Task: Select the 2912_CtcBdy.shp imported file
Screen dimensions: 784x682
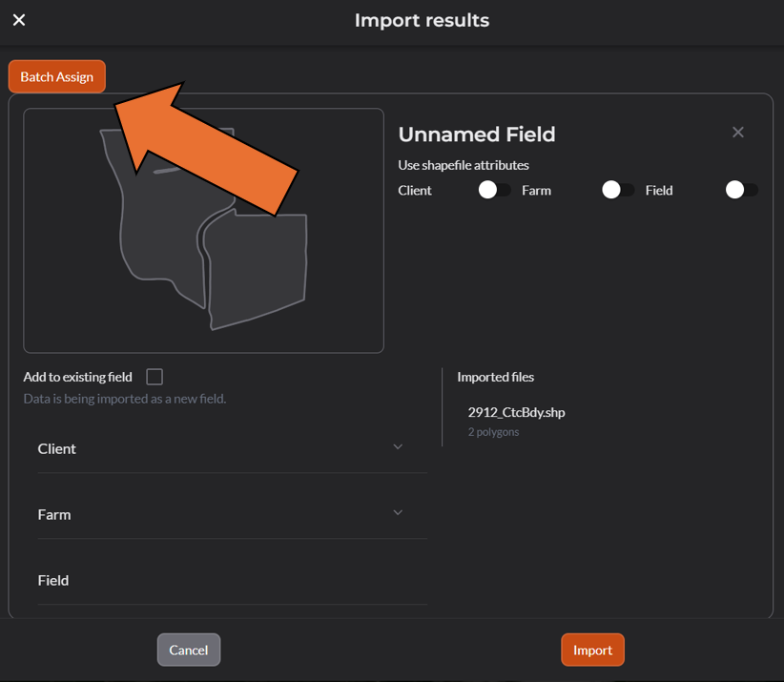Action: 517,412
